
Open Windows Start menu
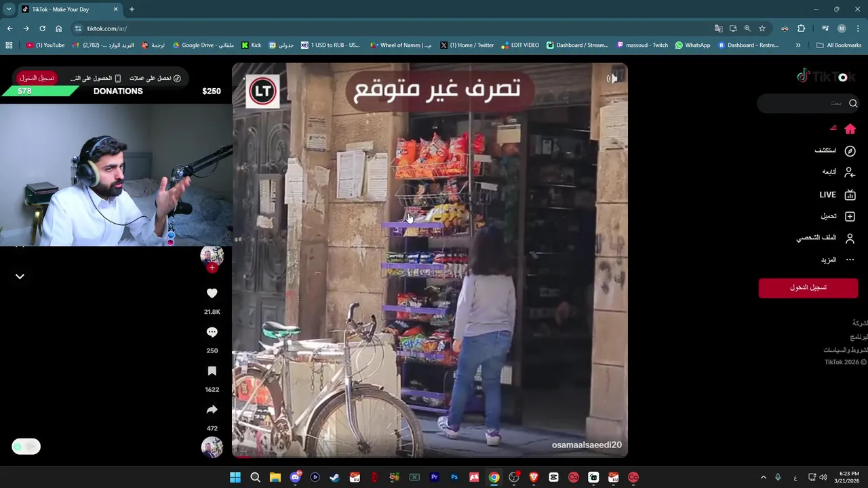pyautogui.click(x=235, y=477)
